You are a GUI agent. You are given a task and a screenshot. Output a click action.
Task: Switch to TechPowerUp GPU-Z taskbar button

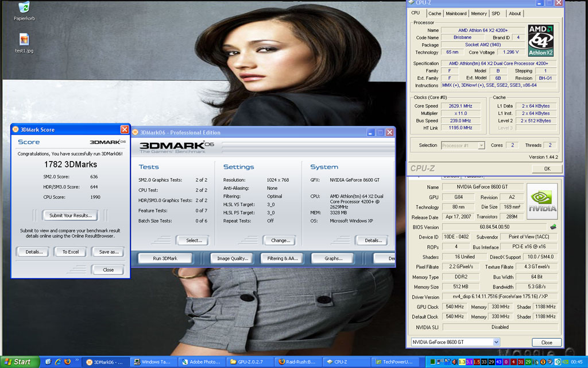[394, 362]
